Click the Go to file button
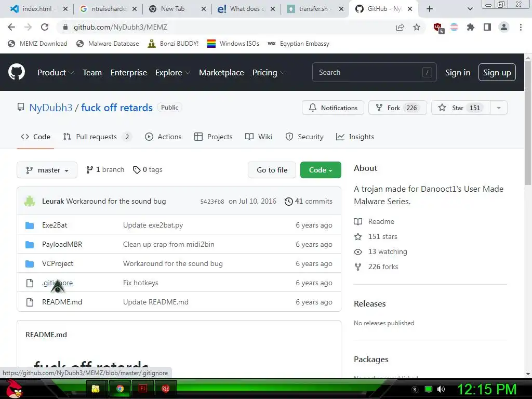The height and width of the screenshot is (399, 532). [272, 170]
